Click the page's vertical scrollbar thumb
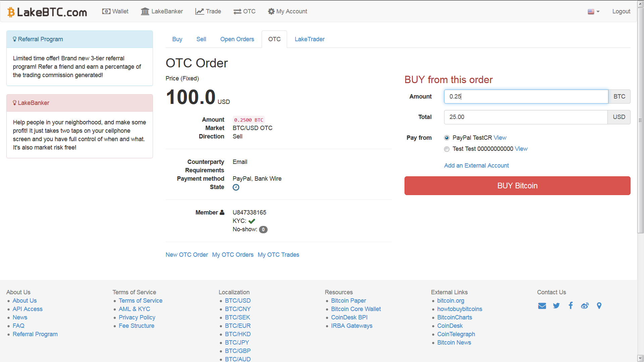644x362 pixels. [x=640, y=121]
